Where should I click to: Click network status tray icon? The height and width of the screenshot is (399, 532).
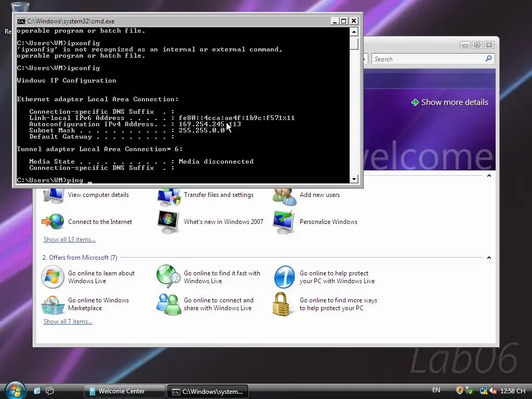pos(484,391)
